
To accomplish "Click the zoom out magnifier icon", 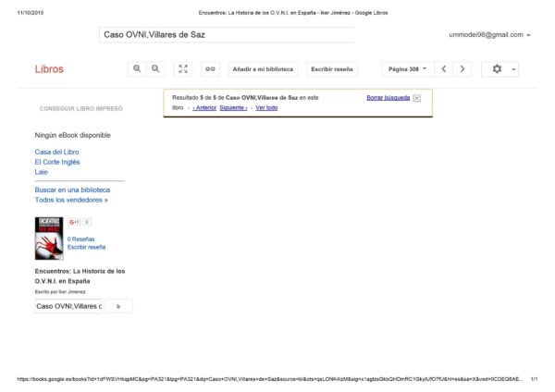I will click(x=155, y=68).
